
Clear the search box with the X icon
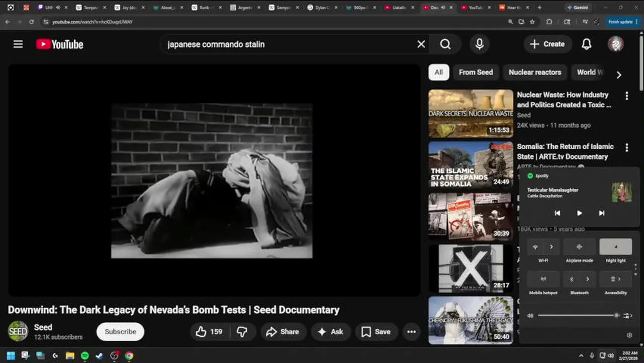pyautogui.click(x=421, y=44)
